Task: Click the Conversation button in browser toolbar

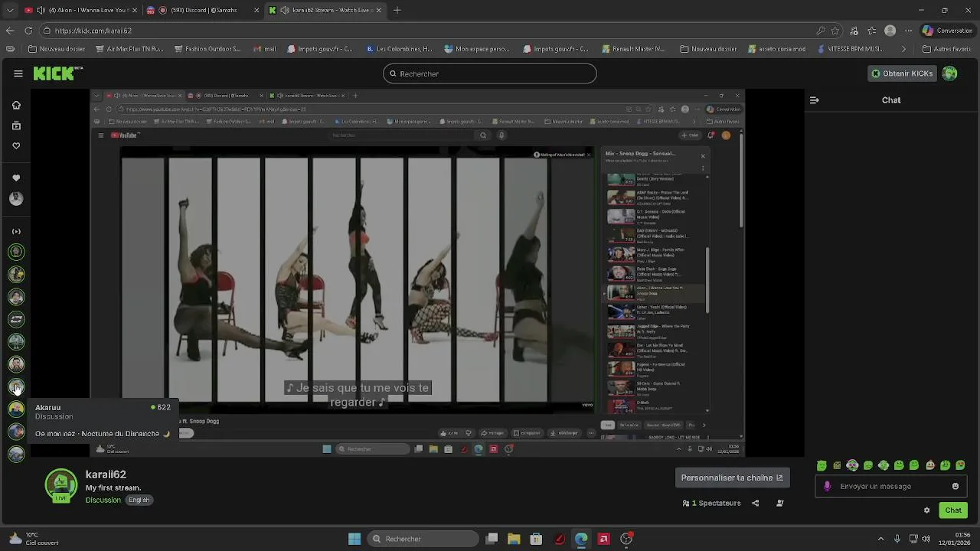Action: point(947,31)
